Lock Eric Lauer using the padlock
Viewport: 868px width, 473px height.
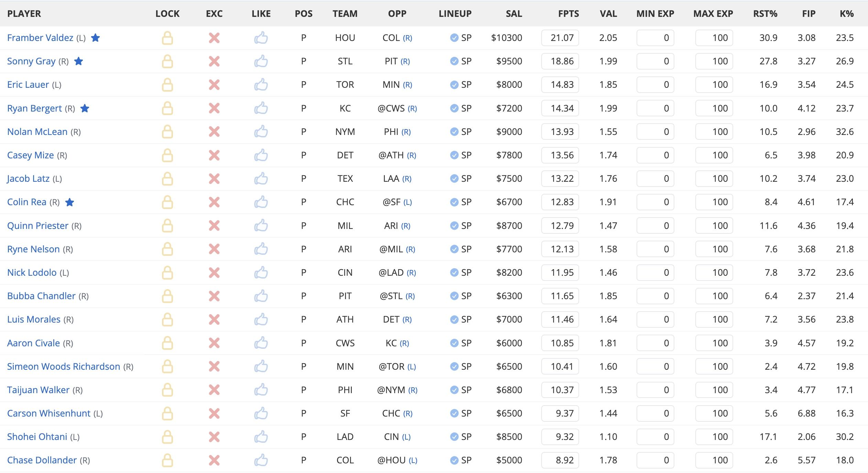[167, 85]
